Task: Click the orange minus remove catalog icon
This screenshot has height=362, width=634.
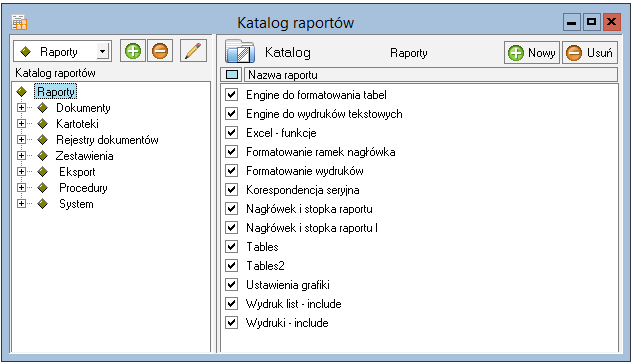Action: pos(160,51)
